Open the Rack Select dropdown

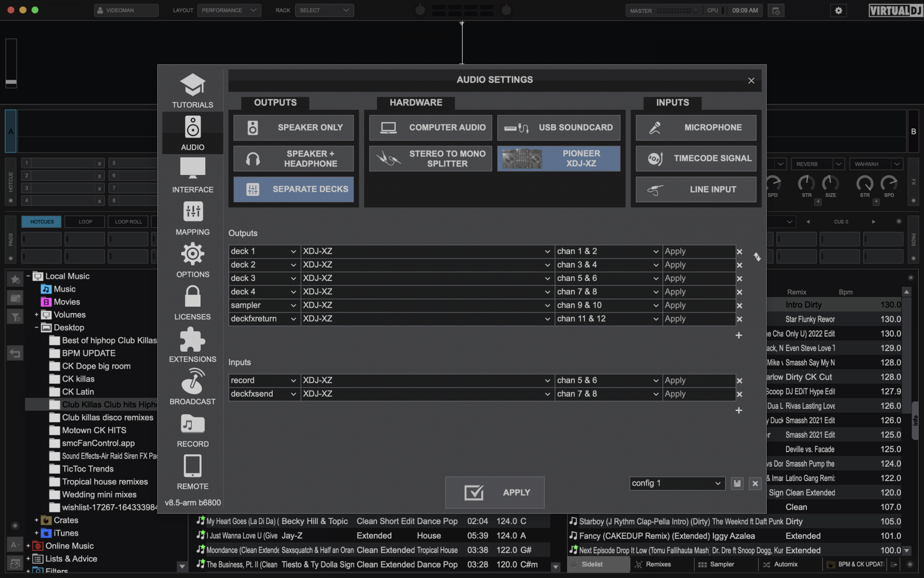click(325, 10)
